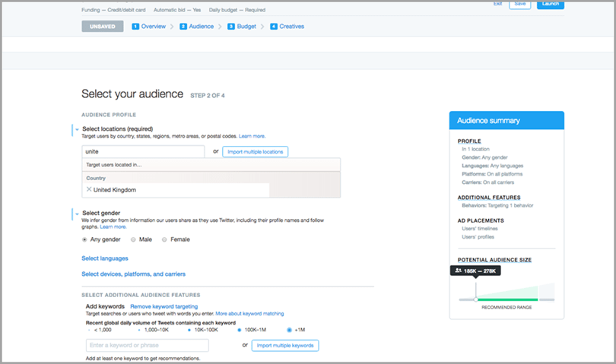
Task: Click Import multiple locations button
Action: coord(255,152)
